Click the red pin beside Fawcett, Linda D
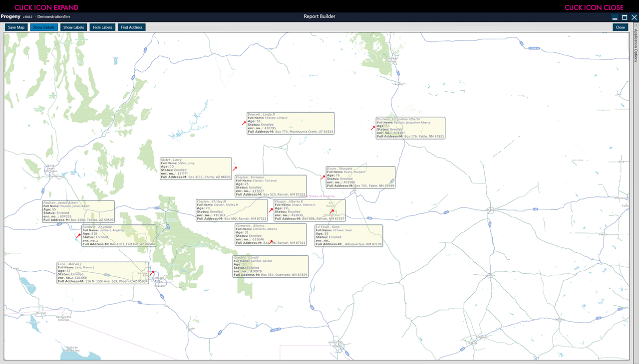The height and width of the screenshot is (364, 639). point(244,123)
